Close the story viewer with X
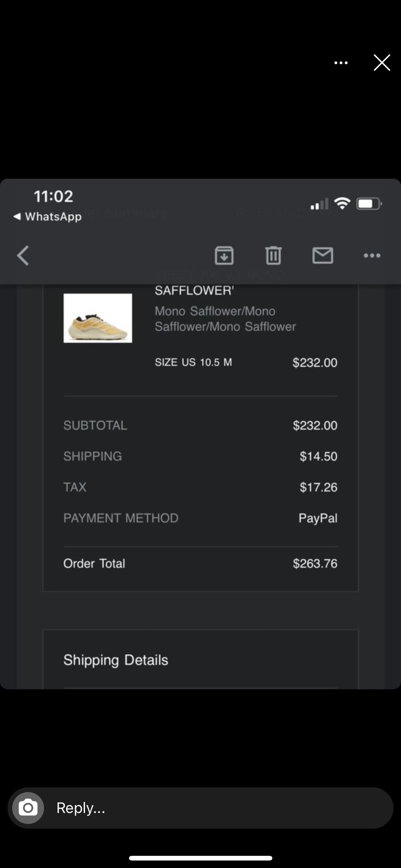 [381, 63]
